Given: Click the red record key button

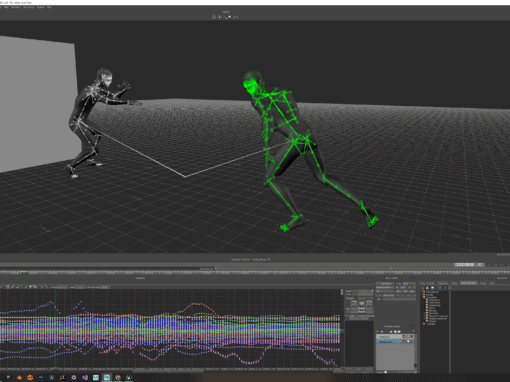Looking at the screenshot, I should [414, 287].
